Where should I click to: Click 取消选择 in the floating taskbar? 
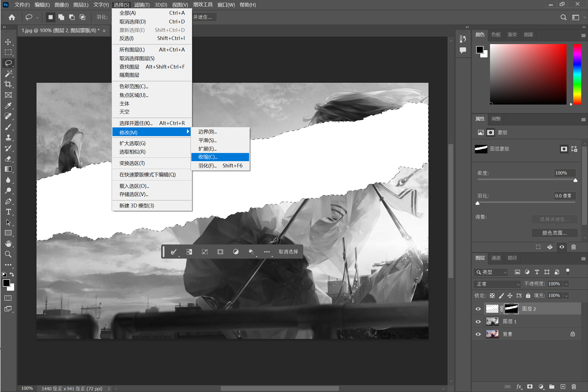click(x=288, y=252)
